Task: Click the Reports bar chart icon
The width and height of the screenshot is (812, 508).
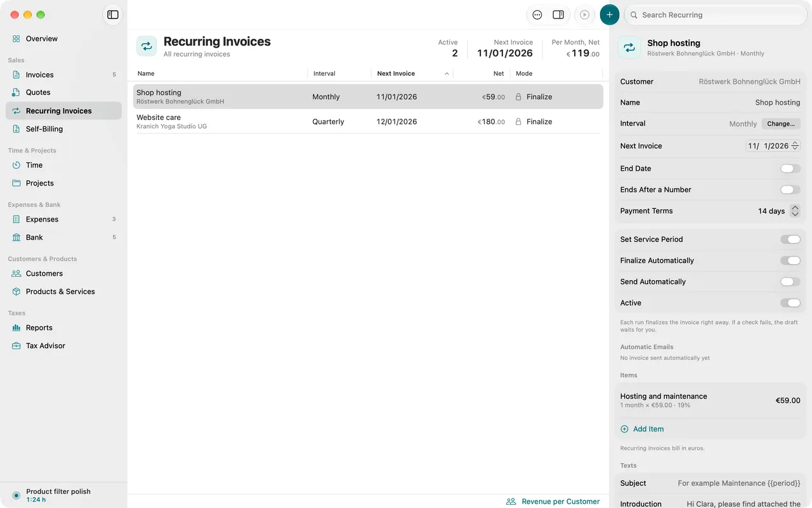Action: [x=16, y=328]
